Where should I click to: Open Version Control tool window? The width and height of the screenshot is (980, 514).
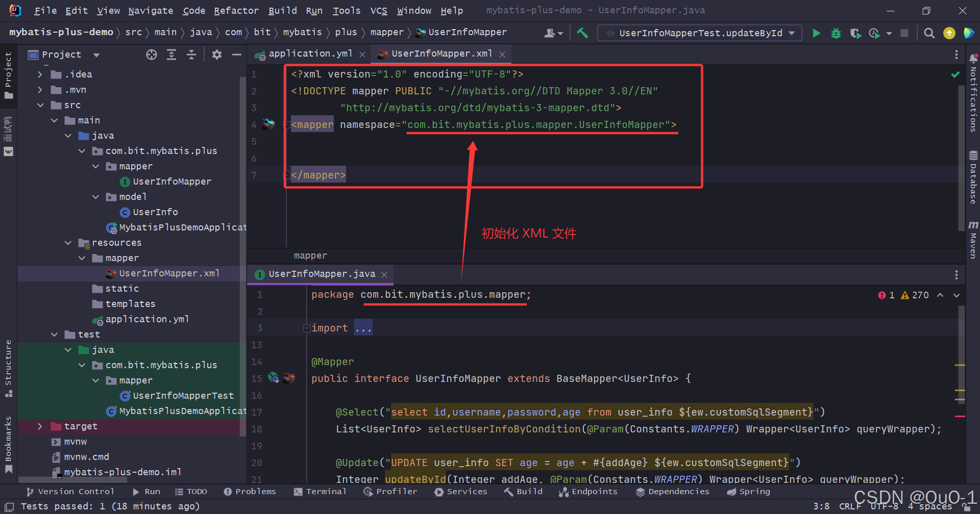[70, 492]
